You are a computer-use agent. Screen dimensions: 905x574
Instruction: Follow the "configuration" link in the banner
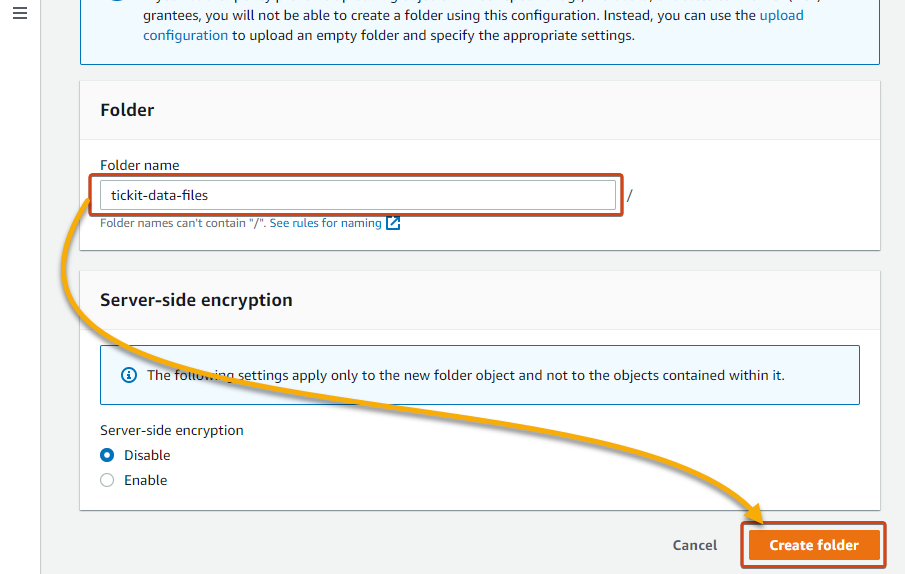185,36
